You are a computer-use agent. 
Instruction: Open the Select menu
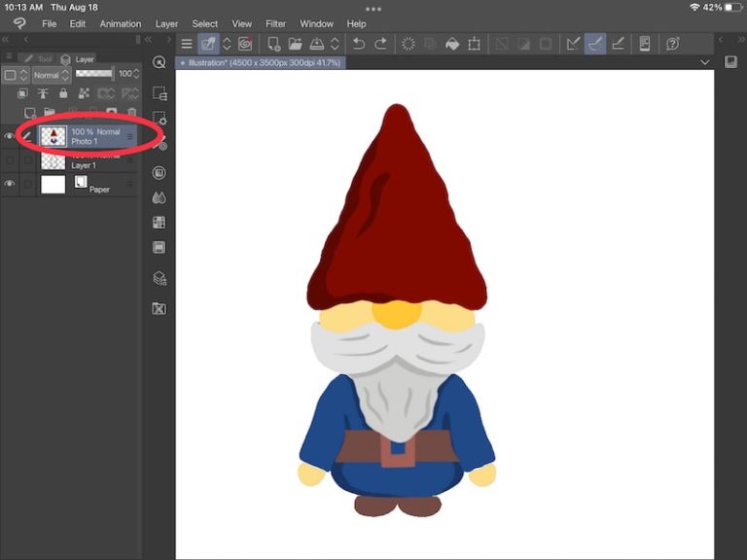(x=205, y=23)
